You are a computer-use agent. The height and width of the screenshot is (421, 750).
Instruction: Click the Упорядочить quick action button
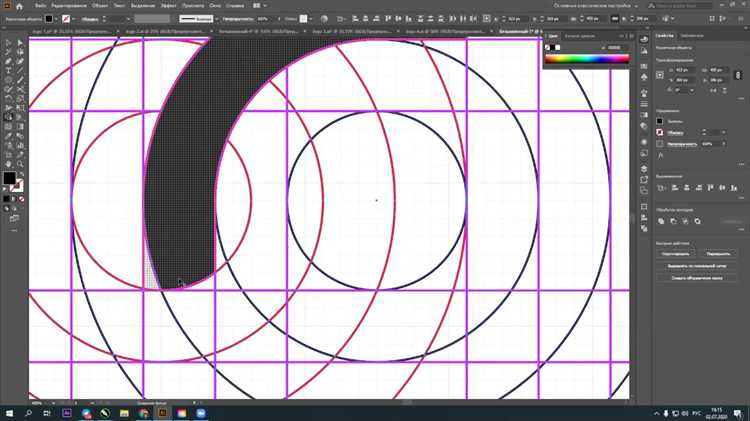coord(675,254)
